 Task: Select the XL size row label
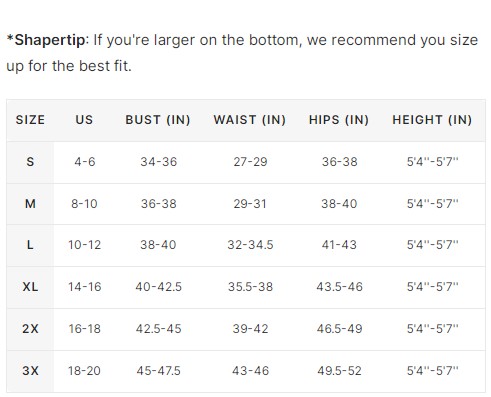tap(30, 287)
